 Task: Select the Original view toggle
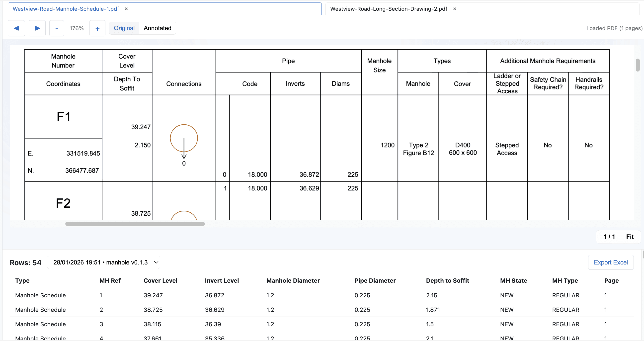124,28
